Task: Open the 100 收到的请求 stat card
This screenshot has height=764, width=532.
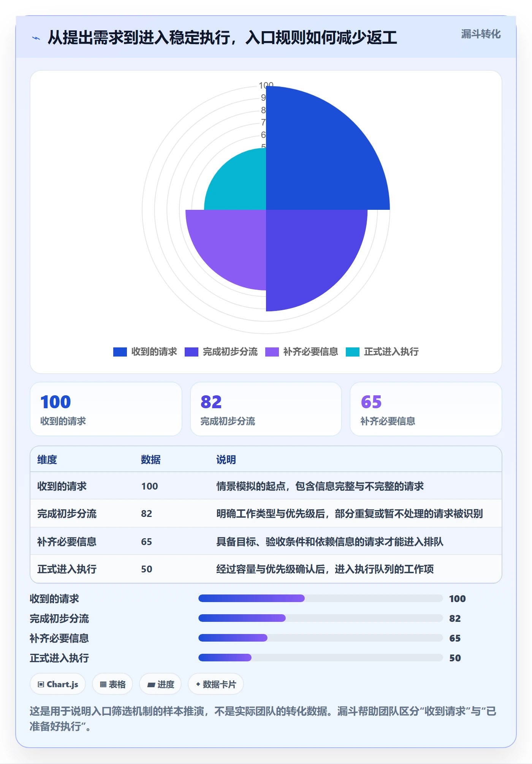Action: pyautogui.click(x=106, y=409)
